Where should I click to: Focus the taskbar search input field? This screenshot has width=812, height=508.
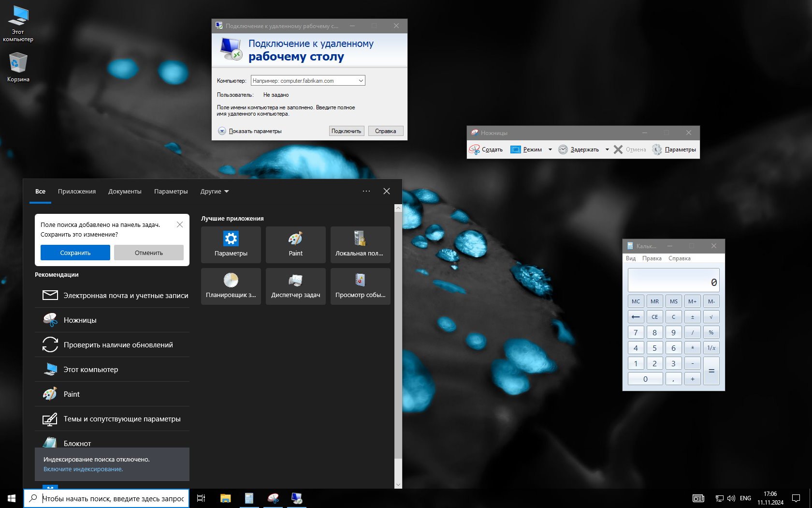(113, 498)
